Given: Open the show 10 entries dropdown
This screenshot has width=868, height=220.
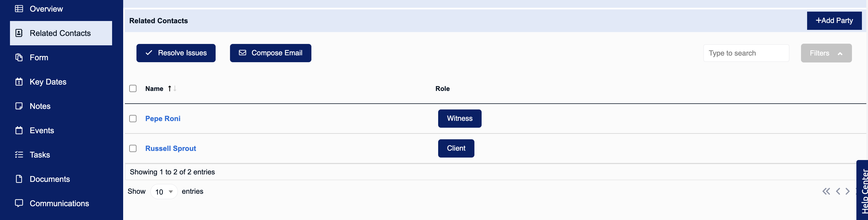Looking at the screenshot, I should tap(164, 192).
